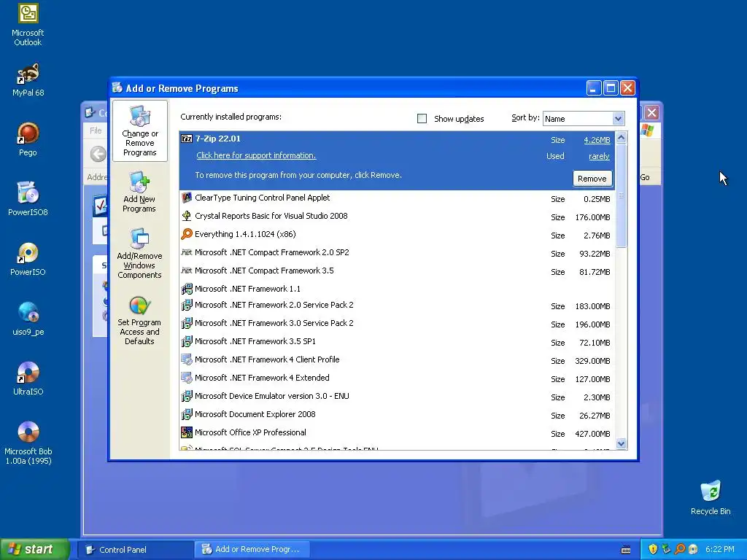The image size is (747, 560).
Task: Select Microsoft .NET Framework 3.5 SP1 entry
Action: (398, 341)
